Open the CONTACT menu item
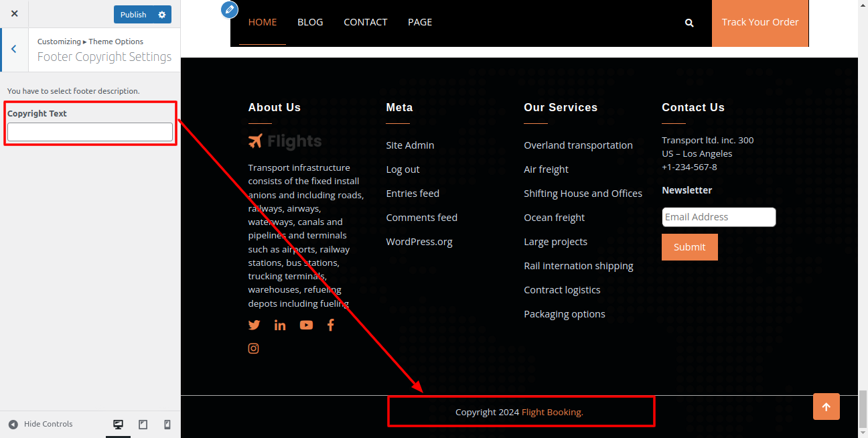The width and height of the screenshot is (868, 438). [x=365, y=22]
